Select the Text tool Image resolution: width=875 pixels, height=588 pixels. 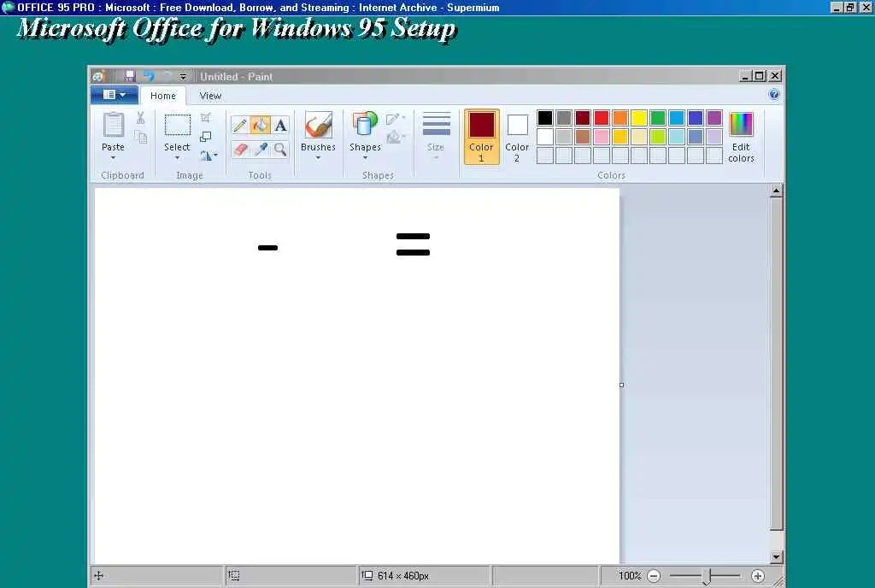[280, 125]
